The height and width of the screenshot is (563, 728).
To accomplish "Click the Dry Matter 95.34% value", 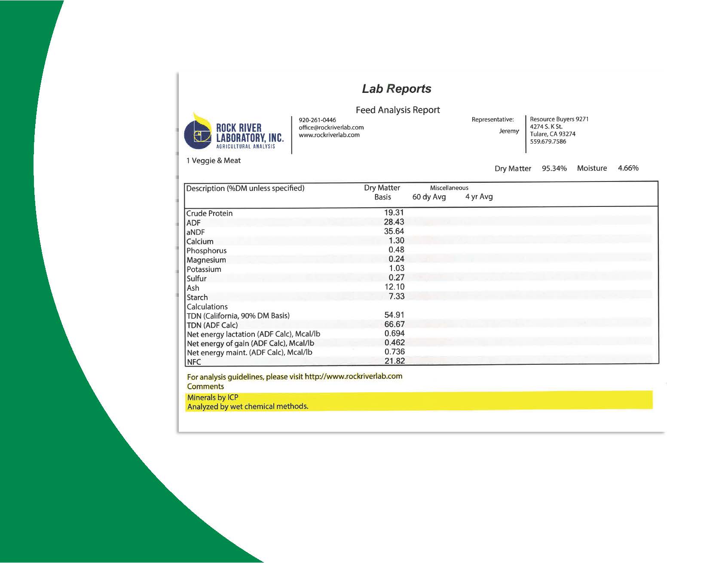I will 554,168.
